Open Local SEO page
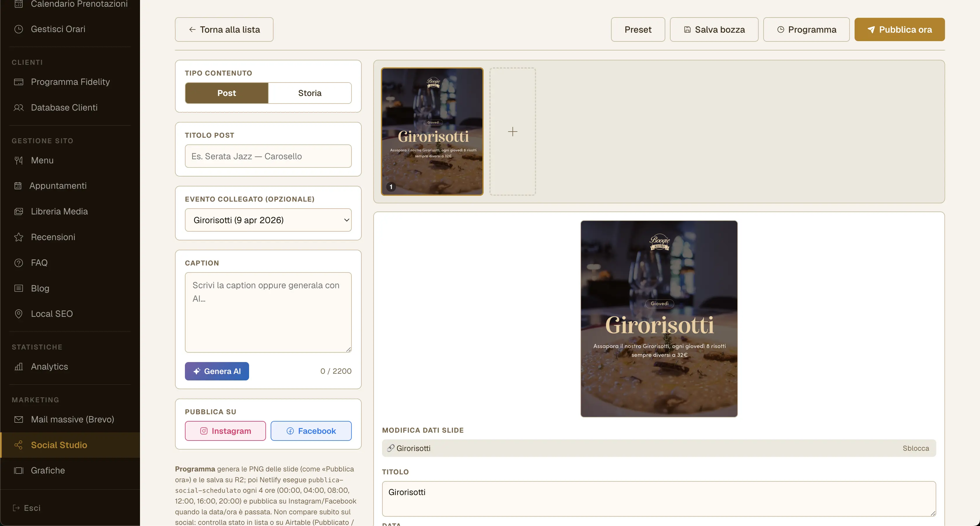This screenshot has width=980, height=526. pos(70,314)
